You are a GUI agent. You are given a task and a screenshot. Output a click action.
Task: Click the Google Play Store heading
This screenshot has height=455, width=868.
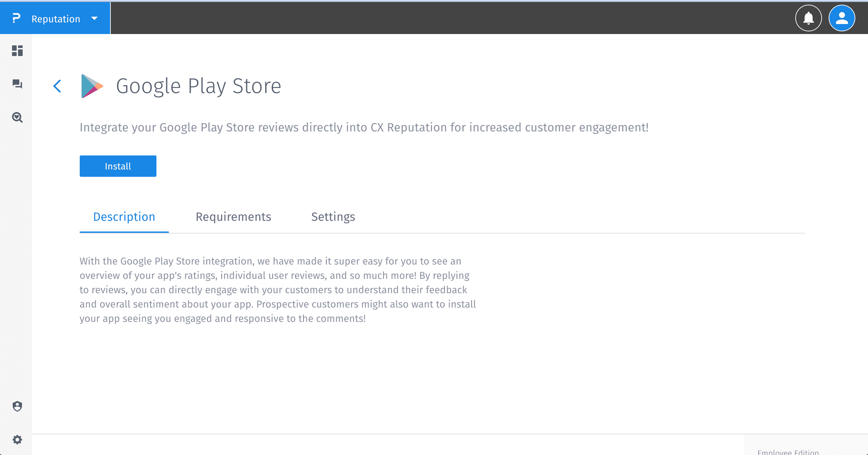point(198,86)
